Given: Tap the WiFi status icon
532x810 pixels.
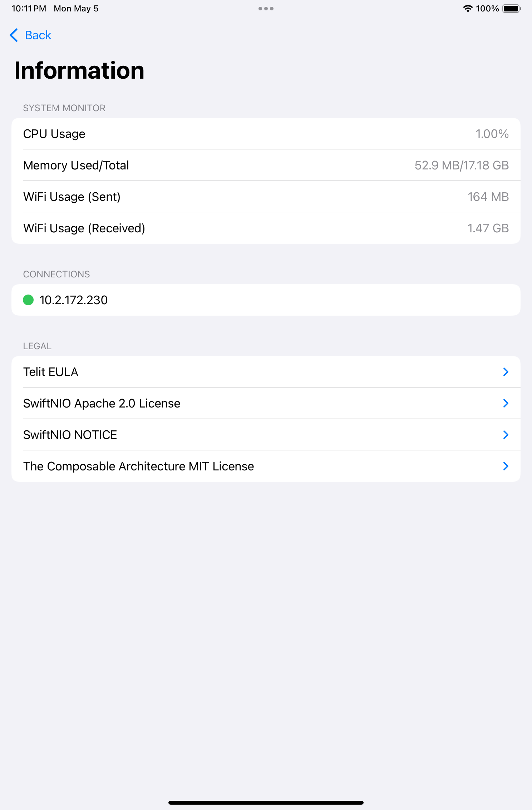Looking at the screenshot, I should pos(468,9).
